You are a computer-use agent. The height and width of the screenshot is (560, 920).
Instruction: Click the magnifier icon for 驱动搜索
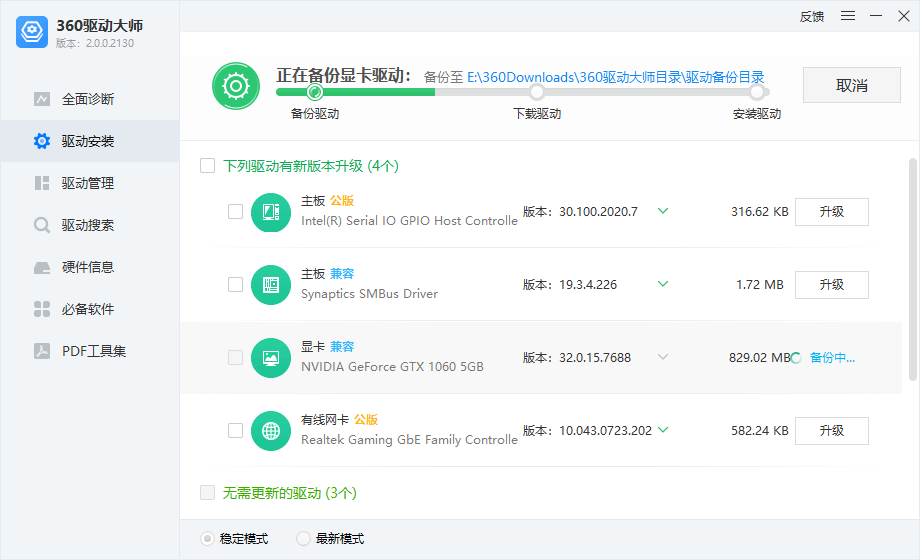(42, 225)
